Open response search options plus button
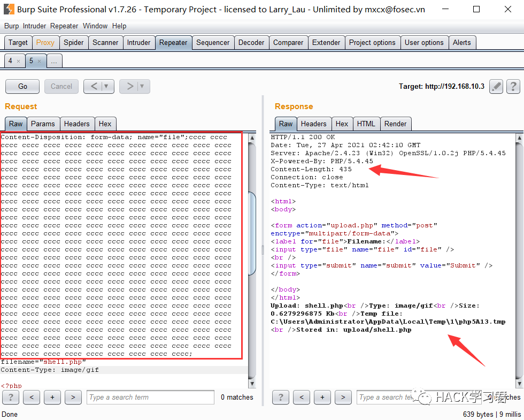524x420 pixels. pyautogui.click(x=322, y=397)
